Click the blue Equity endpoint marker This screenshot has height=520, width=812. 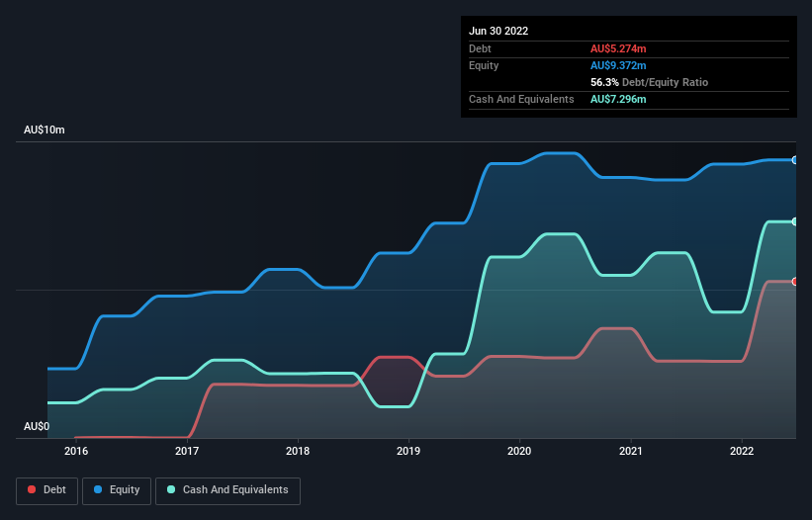click(795, 160)
